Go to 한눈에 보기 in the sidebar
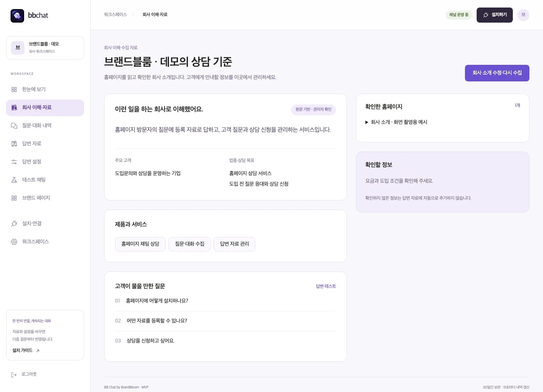The width and height of the screenshot is (543, 392). tap(45, 89)
